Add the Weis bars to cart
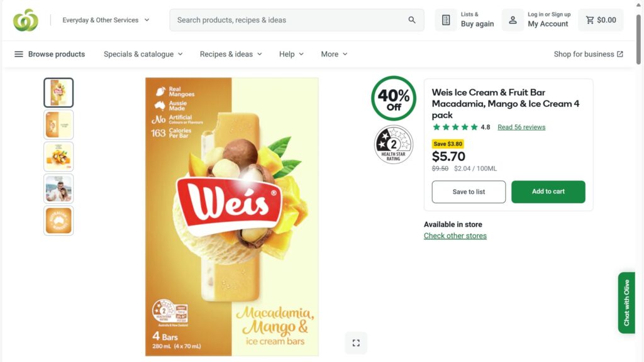The width and height of the screenshot is (644, 362). (548, 192)
